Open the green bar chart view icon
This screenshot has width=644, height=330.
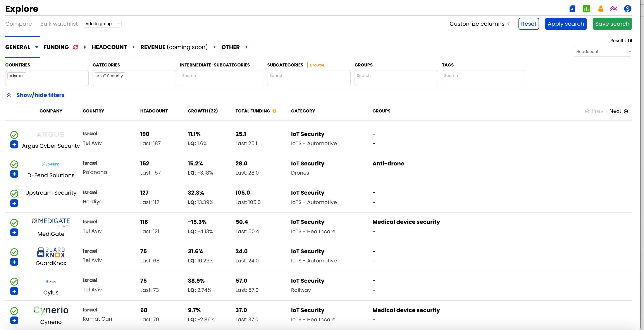pyautogui.click(x=587, y=9)
